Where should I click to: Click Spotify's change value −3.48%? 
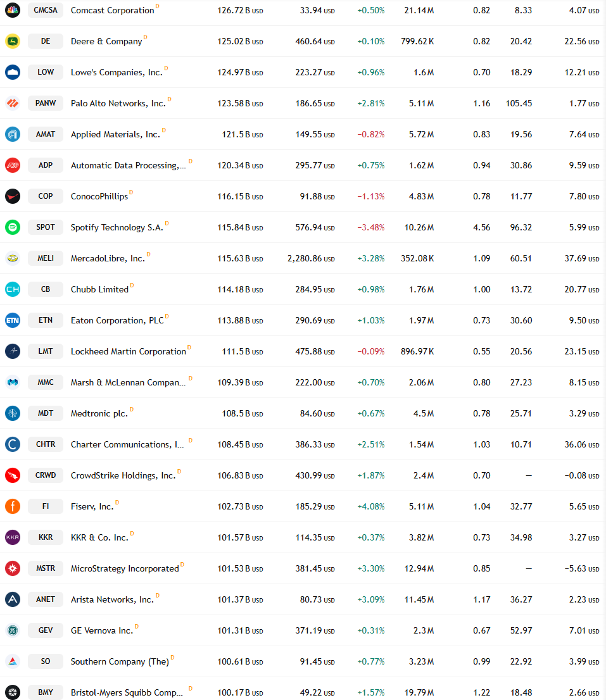coord(370,227)
